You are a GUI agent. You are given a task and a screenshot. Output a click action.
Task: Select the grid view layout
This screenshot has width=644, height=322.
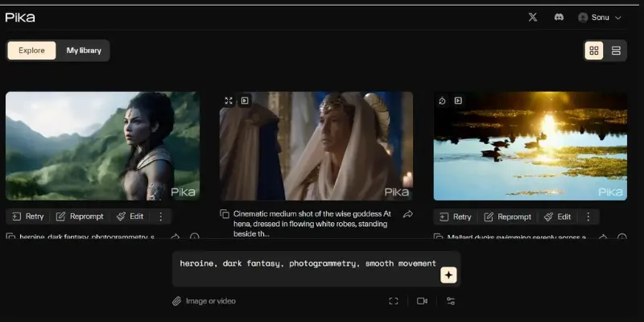pyautogui.click(x=594, y=51)
